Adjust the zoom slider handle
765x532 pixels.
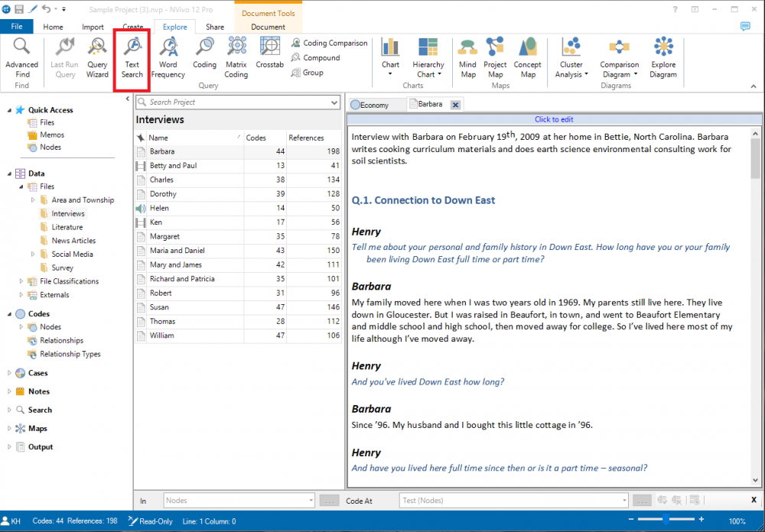tap(666, 520)
